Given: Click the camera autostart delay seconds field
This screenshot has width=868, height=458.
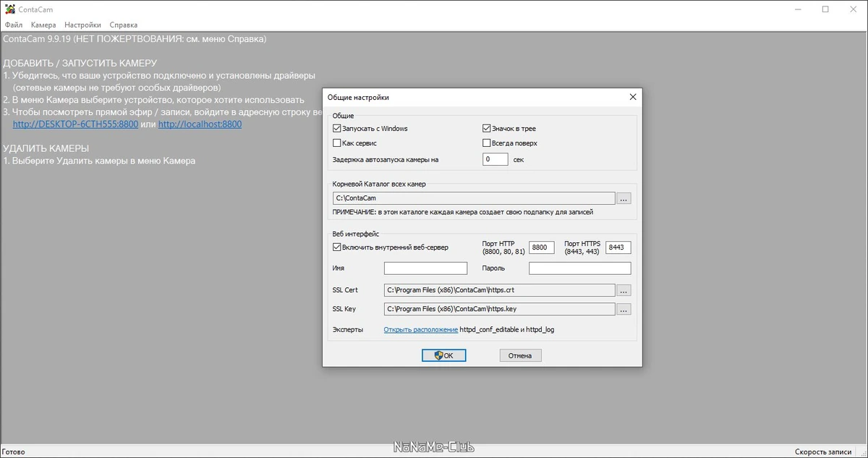Looking at the screenshot, I should 495,159.
